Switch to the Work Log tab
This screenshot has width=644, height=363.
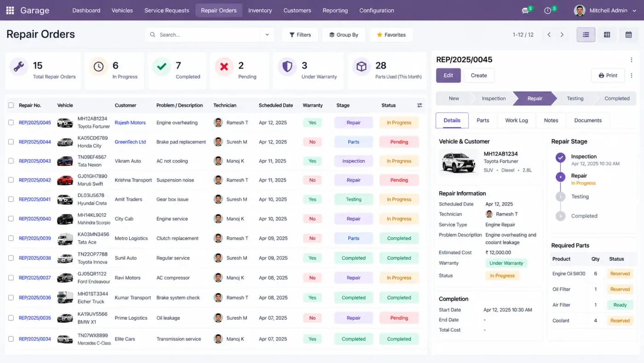[517, 120]
